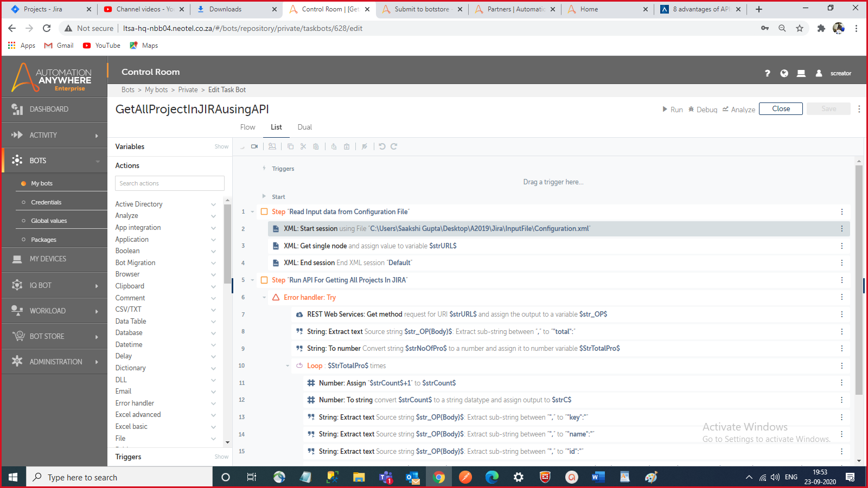Debug the bot
Image resolution: width=868 pixels, height=488 pixels.
[x=703, y=110]
